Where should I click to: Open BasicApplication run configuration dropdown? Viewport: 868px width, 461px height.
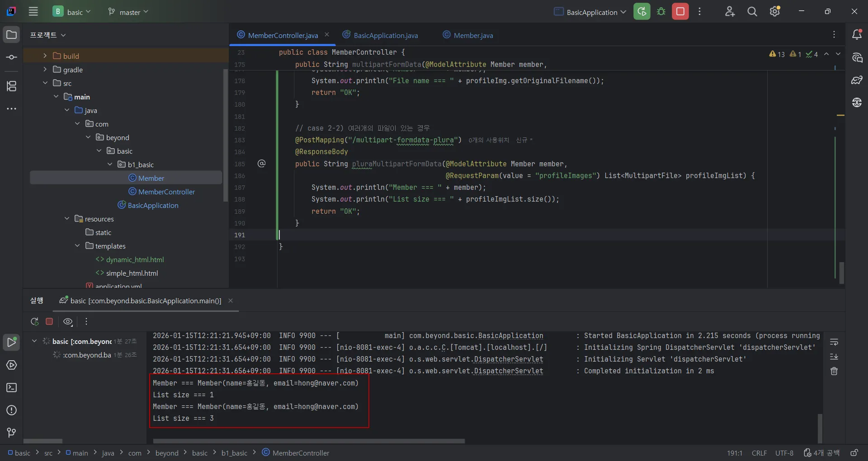coord(590,12)
